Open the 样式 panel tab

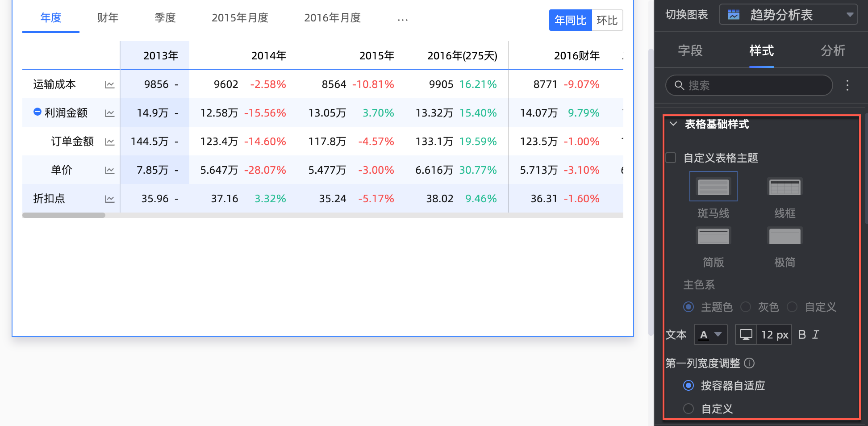(762, 50)
